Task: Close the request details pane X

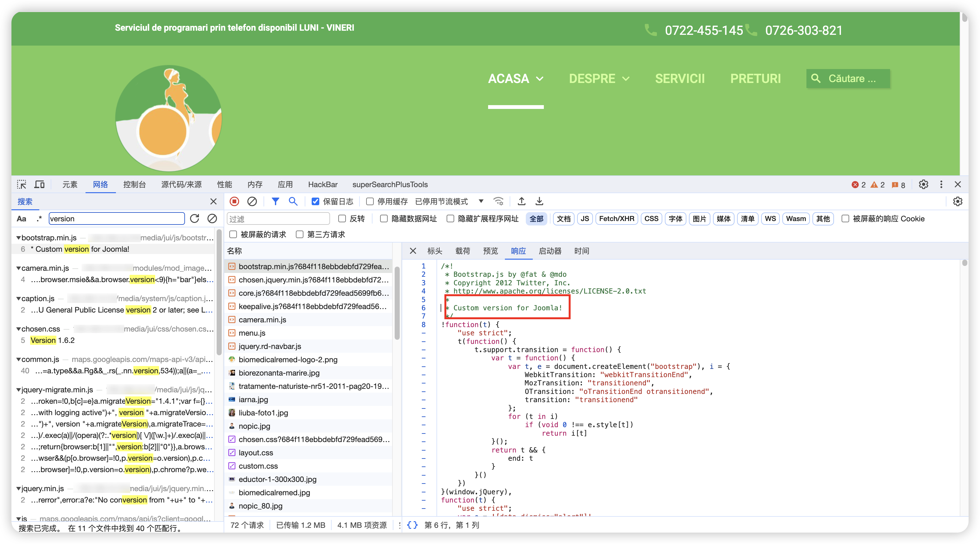Action: coord(413,251)
